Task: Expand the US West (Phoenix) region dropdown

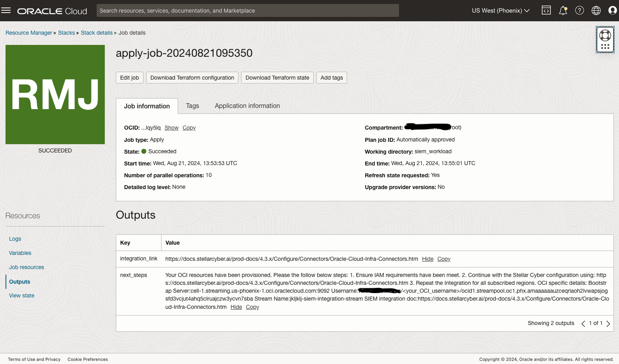Action: click(500, 11)
